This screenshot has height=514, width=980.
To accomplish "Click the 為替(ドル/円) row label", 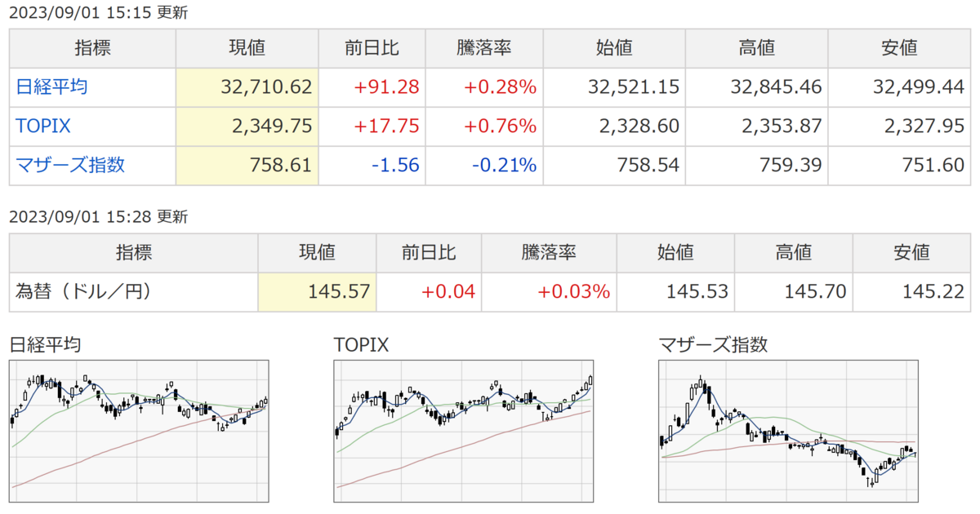I will point(84,291).
